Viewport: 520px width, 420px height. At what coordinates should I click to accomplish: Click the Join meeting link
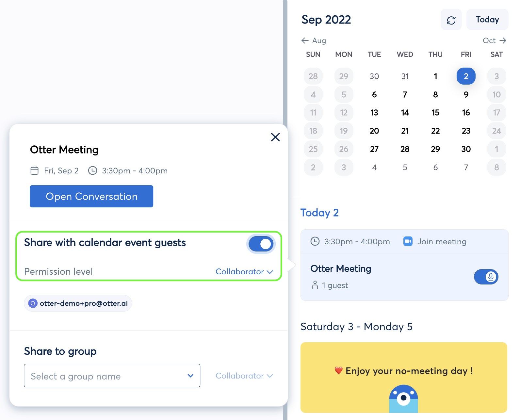[x=442, y=241]
